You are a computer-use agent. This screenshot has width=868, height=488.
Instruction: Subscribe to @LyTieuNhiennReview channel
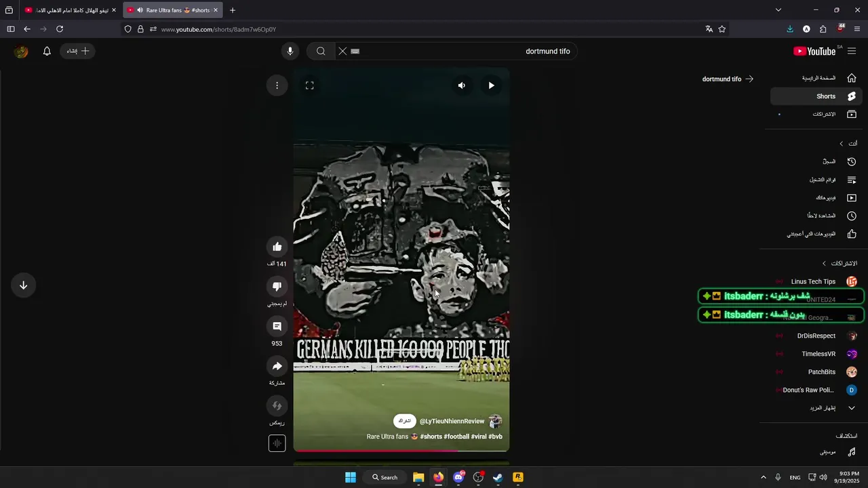(x=404, y=421)
